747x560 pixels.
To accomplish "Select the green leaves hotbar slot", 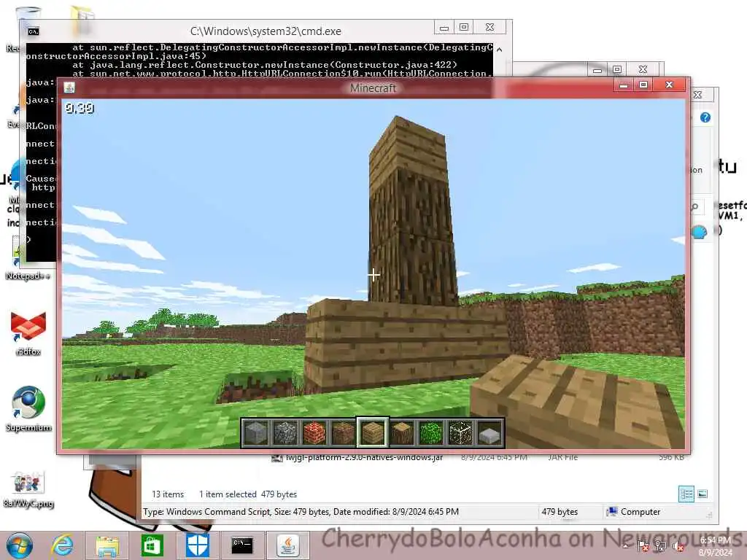I will 431,432.
